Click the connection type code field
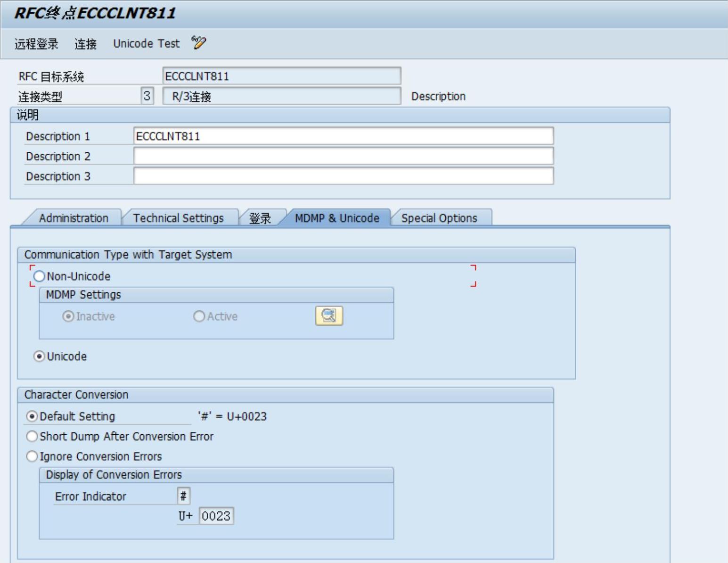Screen dimensions: 728x563 [x=147, y=96]
